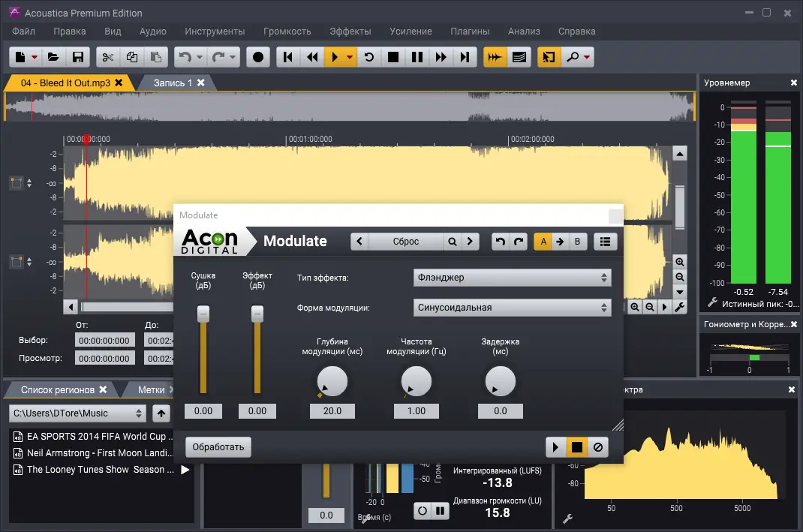The width and height of the screenshot is (803, 532).
Task: Expand undo history dropdown arrow
Action: click(x=200, y=57)
